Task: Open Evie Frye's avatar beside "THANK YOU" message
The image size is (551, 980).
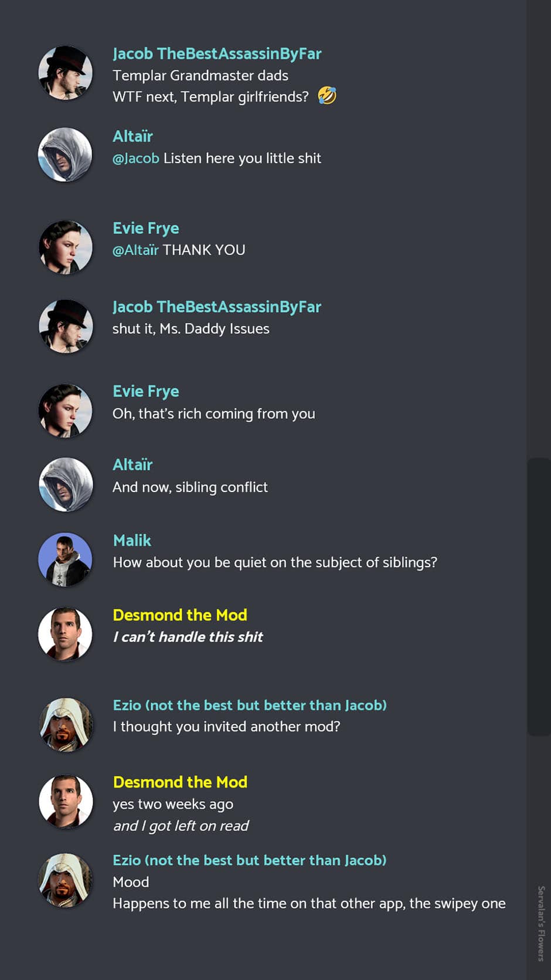Action: 66,247
